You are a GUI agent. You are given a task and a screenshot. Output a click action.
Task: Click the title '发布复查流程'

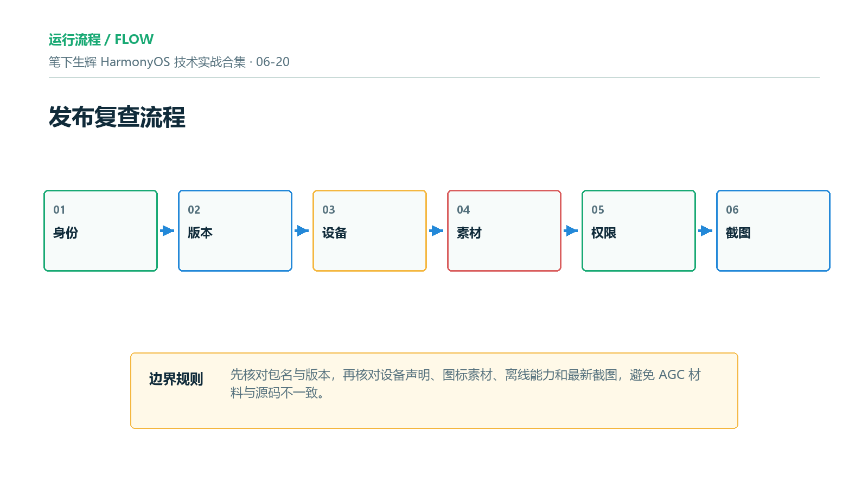tap(117, 117)
